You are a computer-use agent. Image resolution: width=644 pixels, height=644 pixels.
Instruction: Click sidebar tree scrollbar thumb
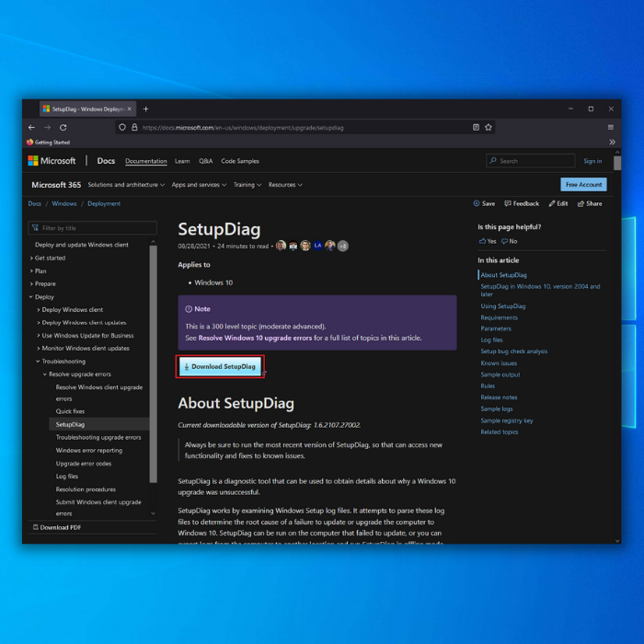154,364
